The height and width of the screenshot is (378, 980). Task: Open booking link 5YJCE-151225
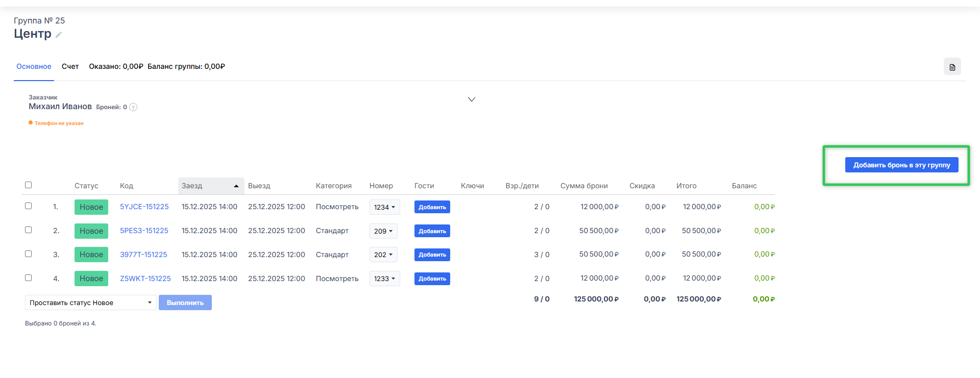pos(144,207)
